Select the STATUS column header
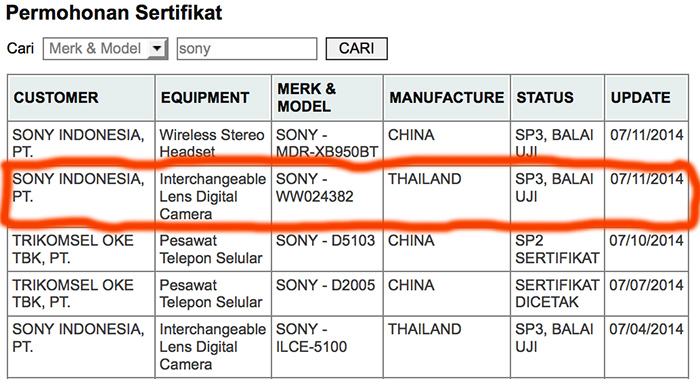Image resolution: width=700 pixels, height=379 pixels. coord(558,98)
